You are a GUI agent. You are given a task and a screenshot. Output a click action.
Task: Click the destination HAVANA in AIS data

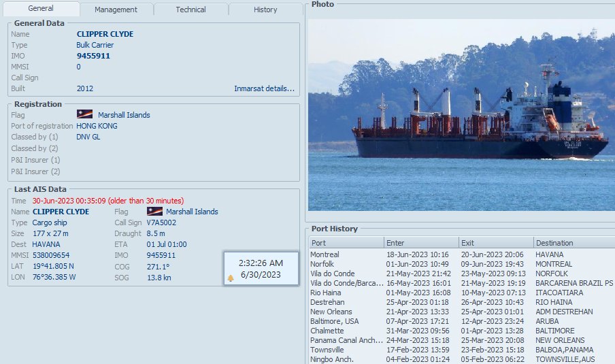[46, 244]
